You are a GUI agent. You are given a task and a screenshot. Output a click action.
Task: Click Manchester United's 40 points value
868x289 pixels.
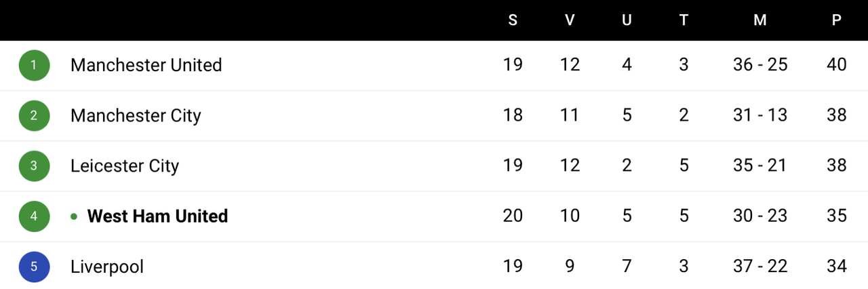point(837,64)
